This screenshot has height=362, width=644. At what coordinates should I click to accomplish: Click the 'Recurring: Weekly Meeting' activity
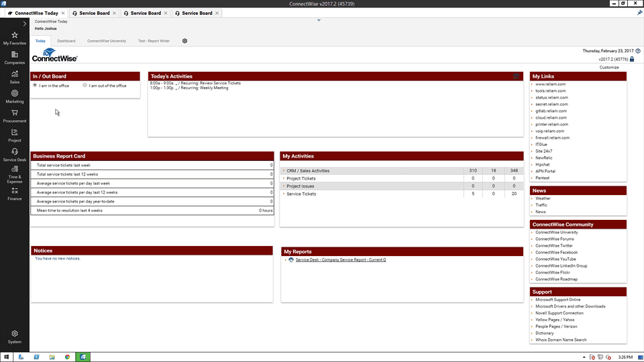(205, 88)
